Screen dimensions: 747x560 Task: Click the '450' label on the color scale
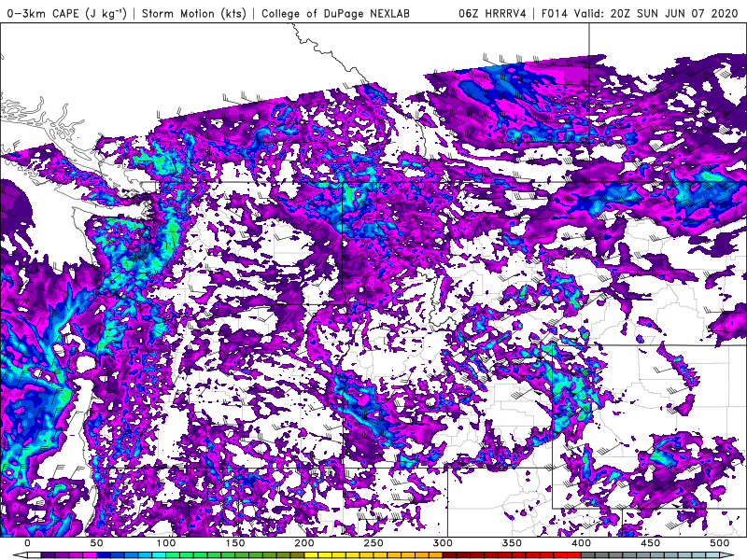click(650, 543)
